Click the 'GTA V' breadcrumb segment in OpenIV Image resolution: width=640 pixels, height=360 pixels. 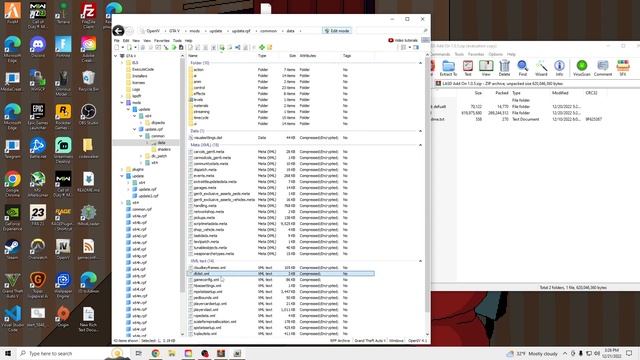point(174,31)
